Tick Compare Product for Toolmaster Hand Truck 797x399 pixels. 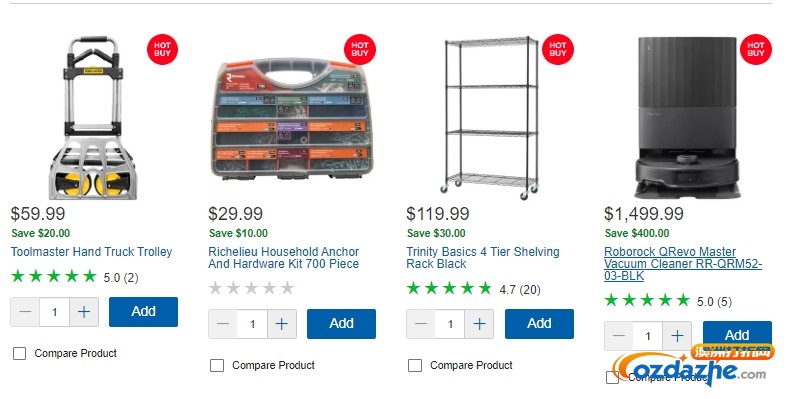coord(19,353)
